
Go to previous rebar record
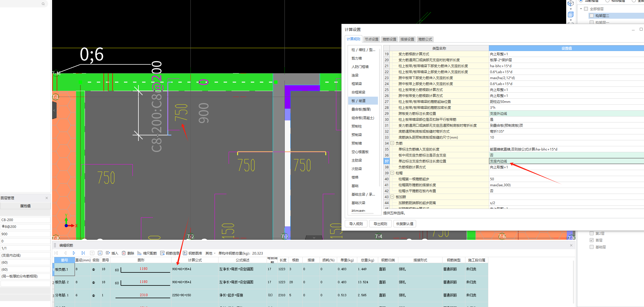65,253
